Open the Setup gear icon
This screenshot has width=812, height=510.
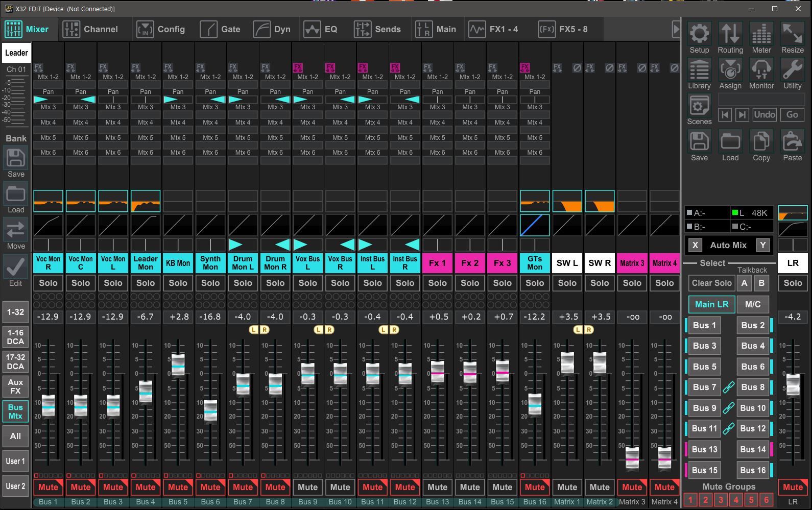click(699, 34)
